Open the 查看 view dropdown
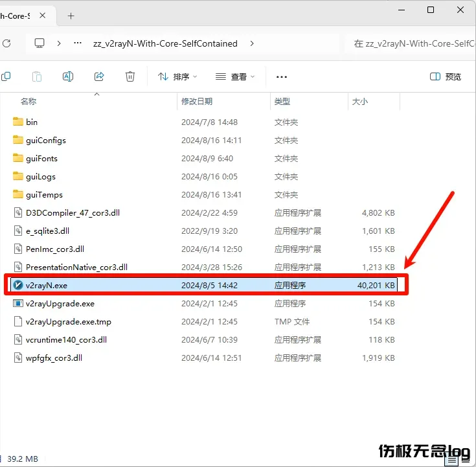 click(234, 76)
